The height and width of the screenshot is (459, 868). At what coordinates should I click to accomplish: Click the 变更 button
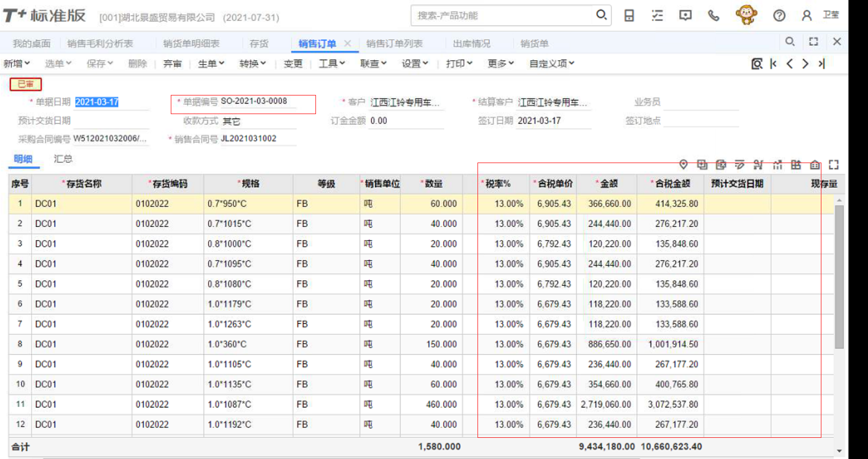(x=293, y=63)
